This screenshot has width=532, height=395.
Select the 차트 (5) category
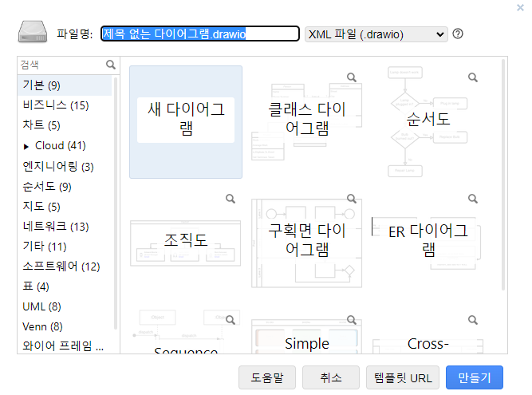pyautogui.click(x=65, y=125)
